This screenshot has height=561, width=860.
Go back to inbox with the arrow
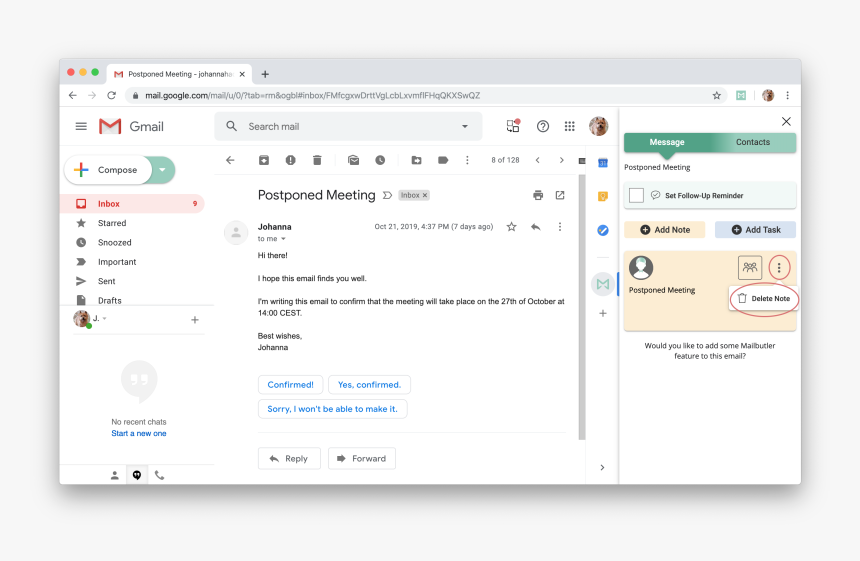click(x=230, y=160)
